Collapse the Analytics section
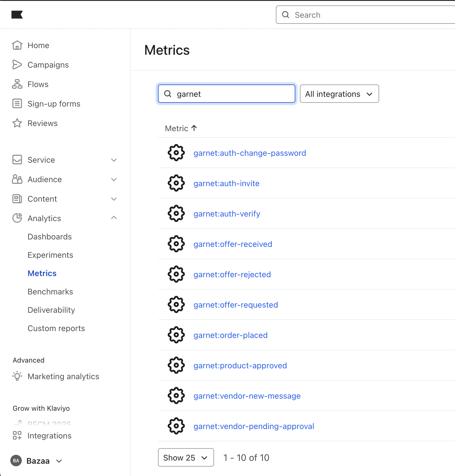 coord(114,218)
